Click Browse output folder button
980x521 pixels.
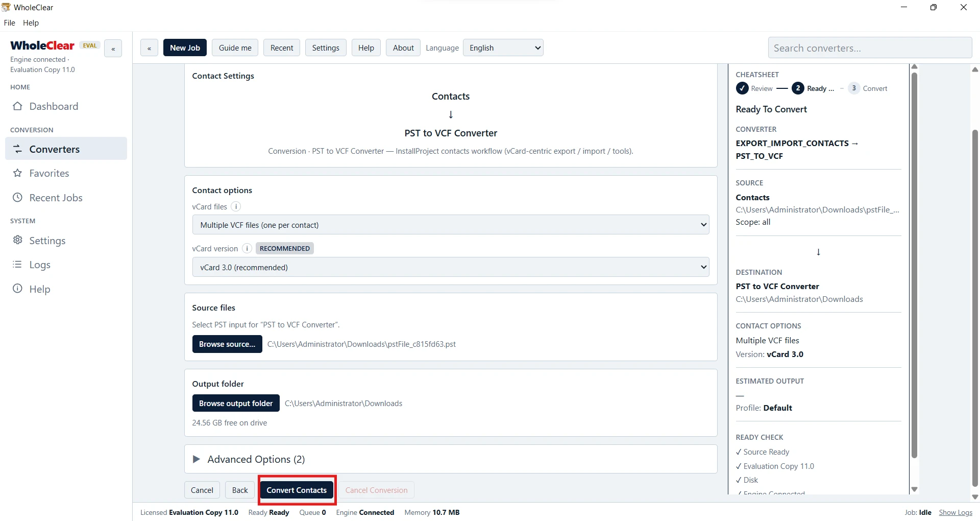236,404
